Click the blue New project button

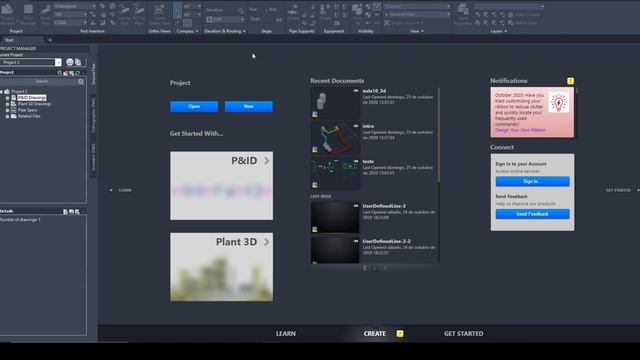pos(248,106)
